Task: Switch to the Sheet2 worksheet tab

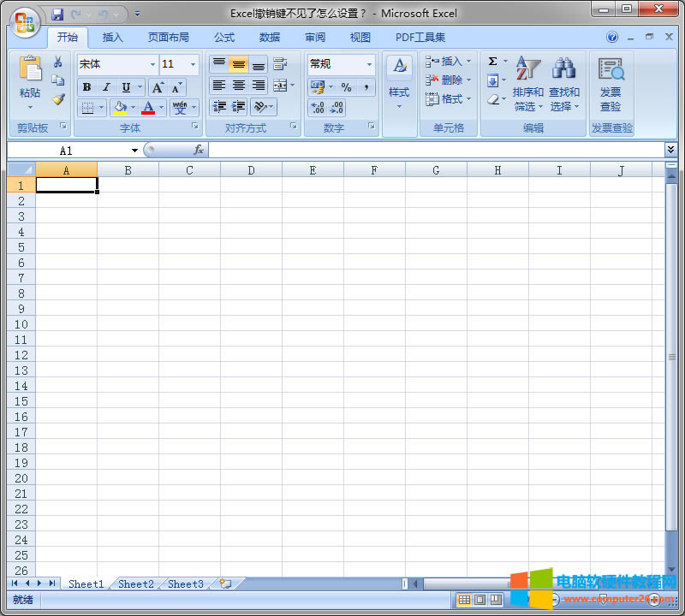Action: (x=134, y=583)
